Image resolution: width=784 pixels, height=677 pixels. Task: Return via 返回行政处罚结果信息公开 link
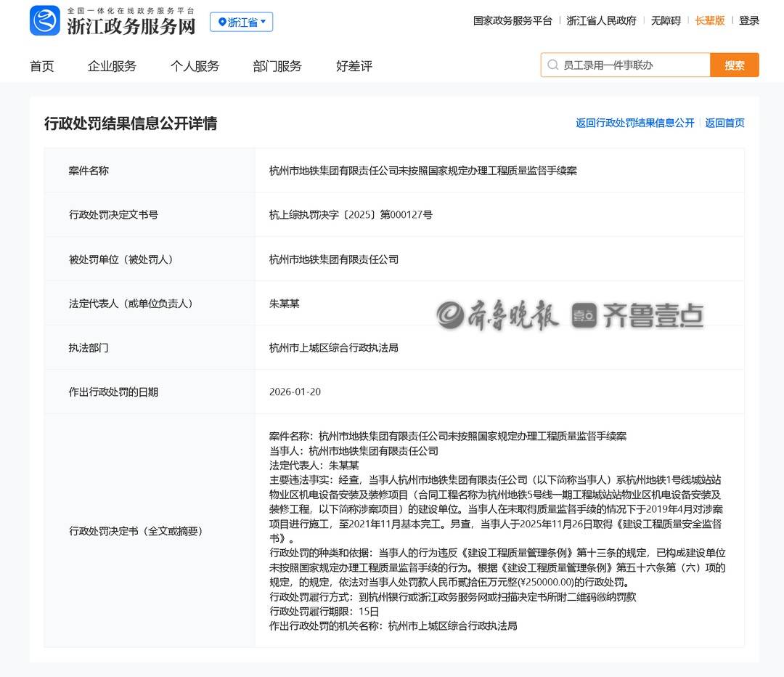tap(635, 123)
